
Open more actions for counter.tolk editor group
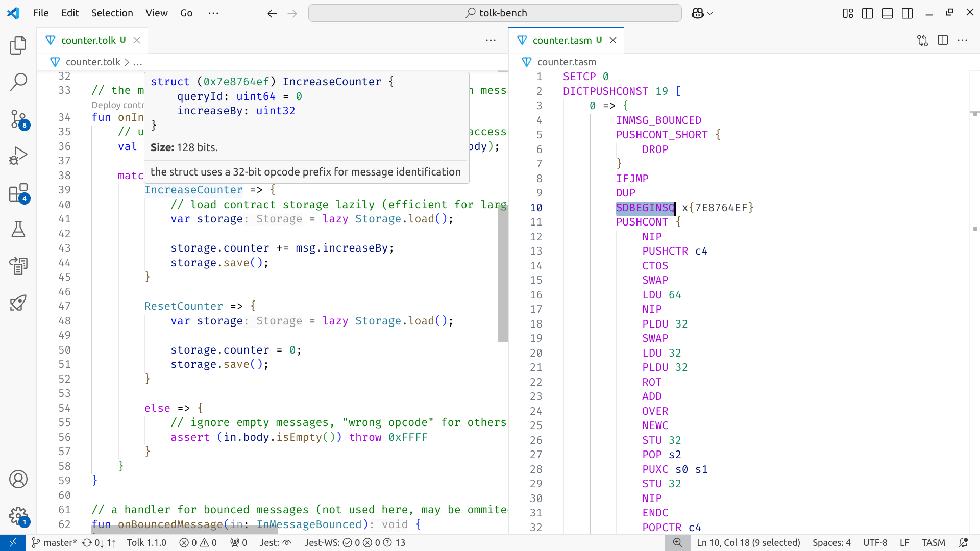pyautogui.click(x=491, y=40)
